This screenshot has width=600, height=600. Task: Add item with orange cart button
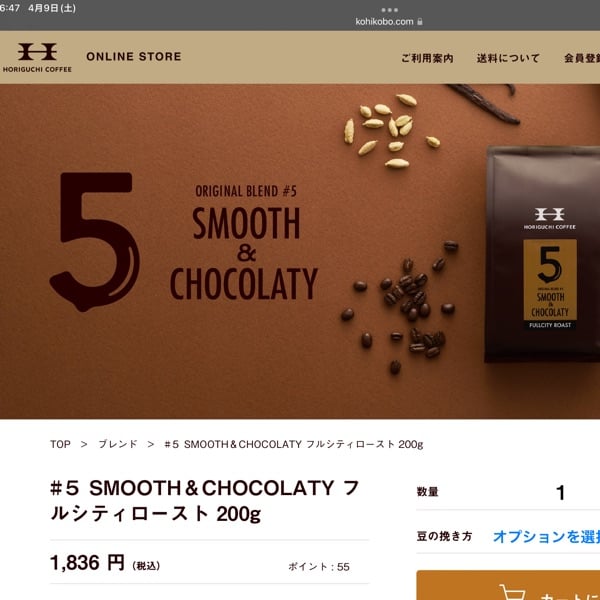coord(508,585)
